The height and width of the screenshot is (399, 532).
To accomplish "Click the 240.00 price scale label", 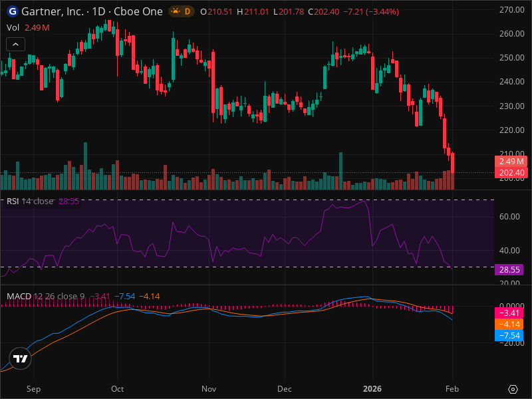I will tap(512, 81).
